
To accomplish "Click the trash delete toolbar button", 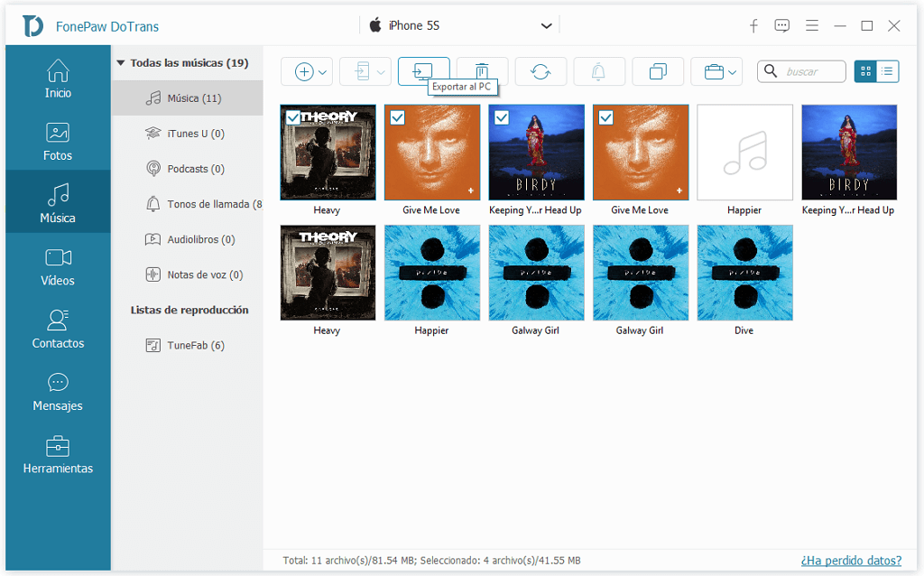I will tap(482, 70).
